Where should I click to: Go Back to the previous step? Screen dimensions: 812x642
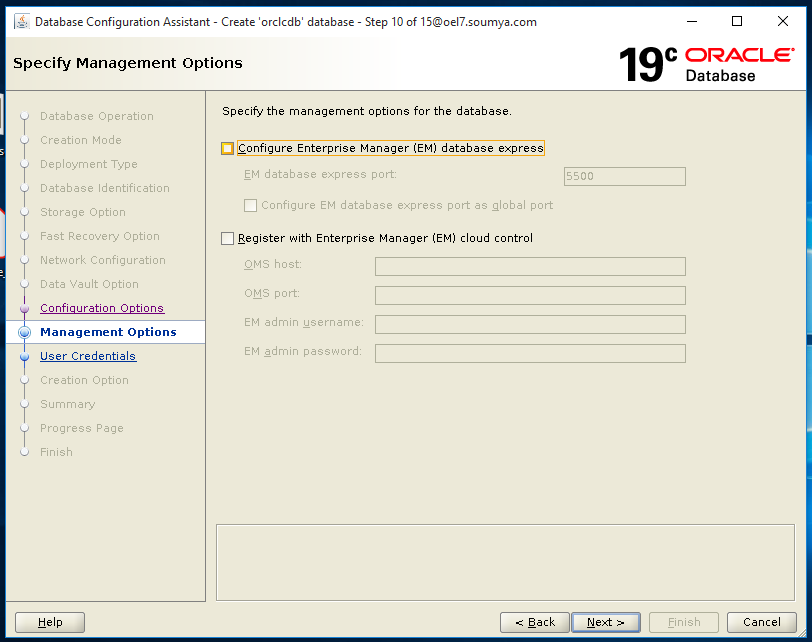coord(535,622)
